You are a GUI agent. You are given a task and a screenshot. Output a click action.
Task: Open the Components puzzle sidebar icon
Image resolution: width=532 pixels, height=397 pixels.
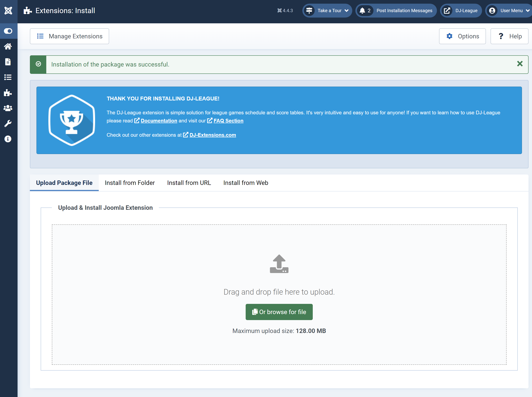click(x=8, y=93)
